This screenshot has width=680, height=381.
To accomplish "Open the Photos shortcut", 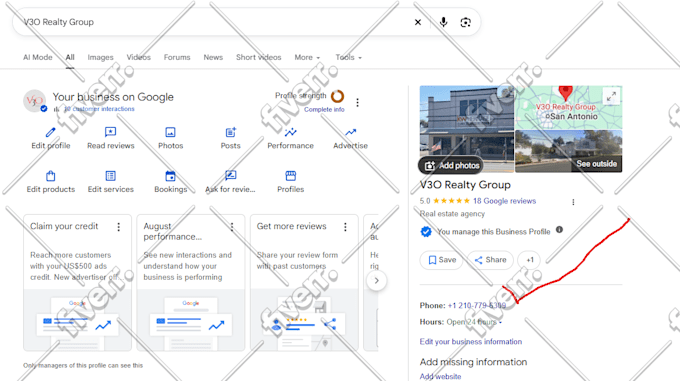I will [170, 138].
